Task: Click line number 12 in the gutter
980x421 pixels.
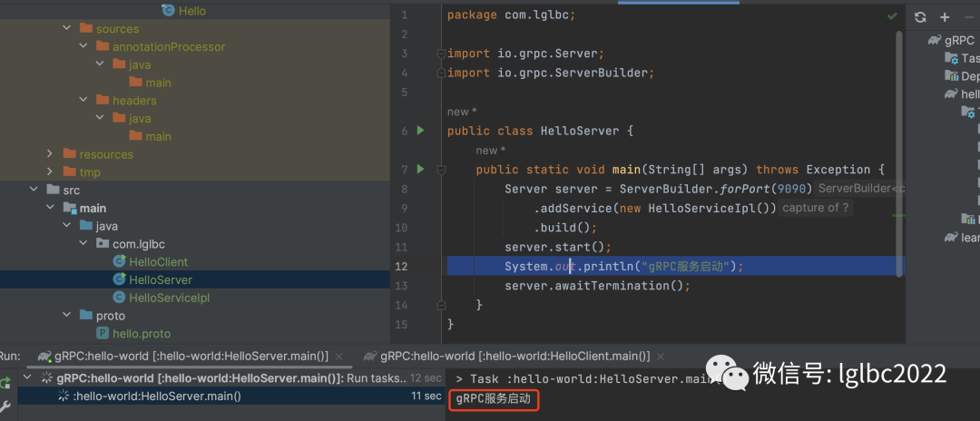Action: coord(401,266)
